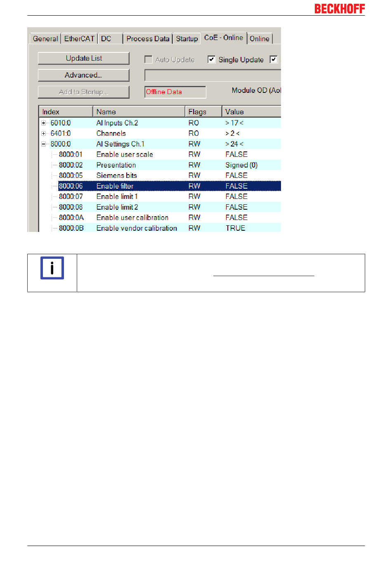Collapse the 8000:0 AI Settings Ch.1 node
Viewport: 392px width, 565px height.
click(x=43, y=144)
